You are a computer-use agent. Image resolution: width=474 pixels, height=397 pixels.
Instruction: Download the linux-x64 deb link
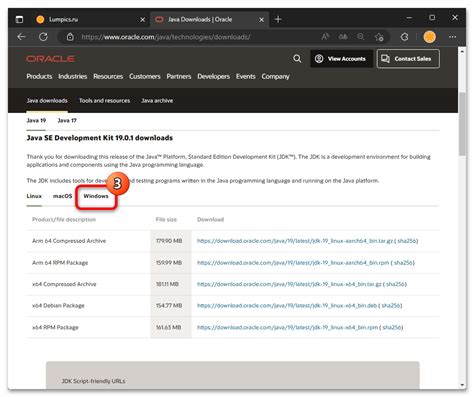pyautogui.click(x=287, y=306)
